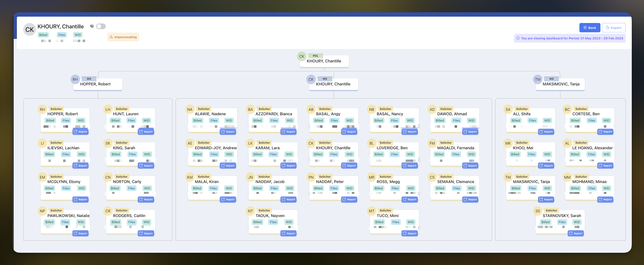Image resolution: width=644 pixels, height=265 pixels.
Task: Open Report for ROSS, Megg
Action: [x=410, y=199]
